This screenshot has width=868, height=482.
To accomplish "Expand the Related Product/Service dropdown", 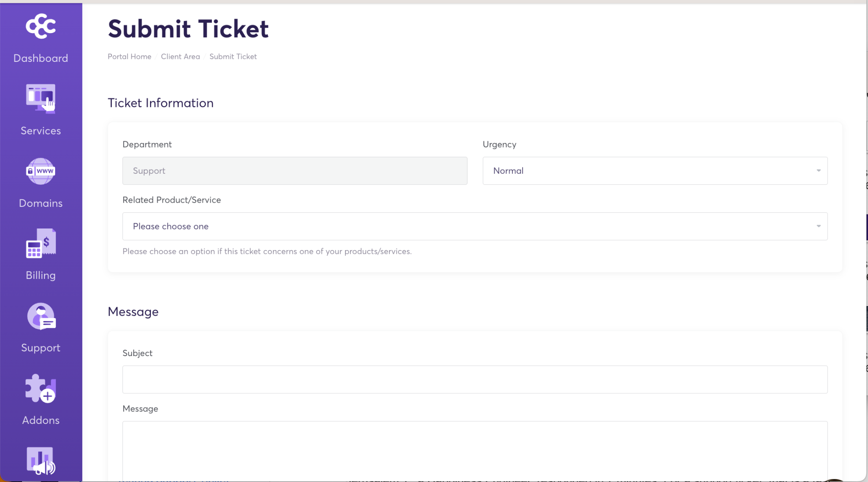I will [475, 226].
